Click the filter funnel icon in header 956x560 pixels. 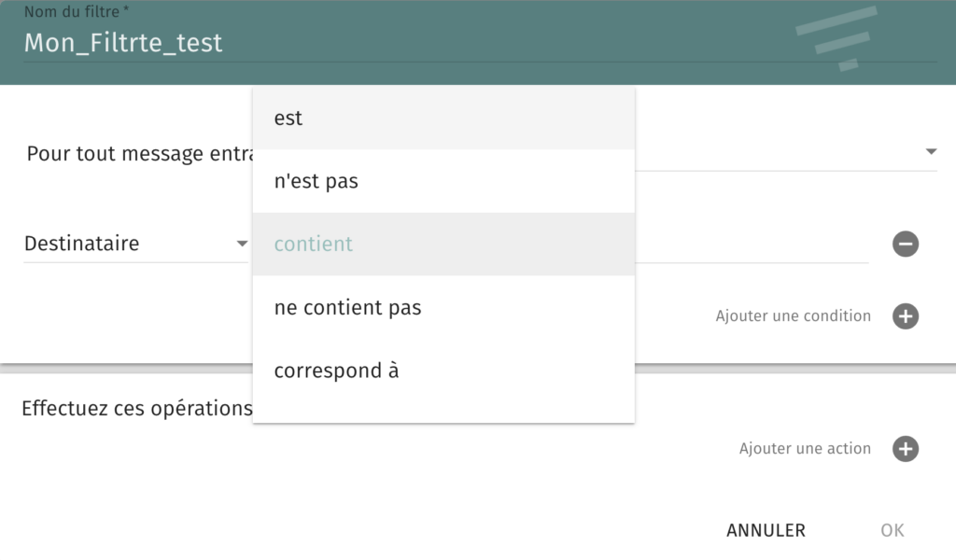[837, 38]
